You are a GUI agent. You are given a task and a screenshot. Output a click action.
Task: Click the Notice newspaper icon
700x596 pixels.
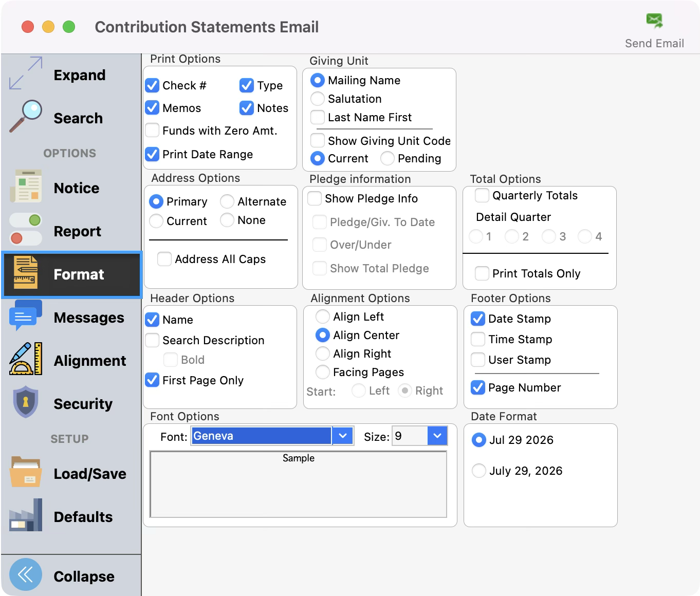(26, 186)
